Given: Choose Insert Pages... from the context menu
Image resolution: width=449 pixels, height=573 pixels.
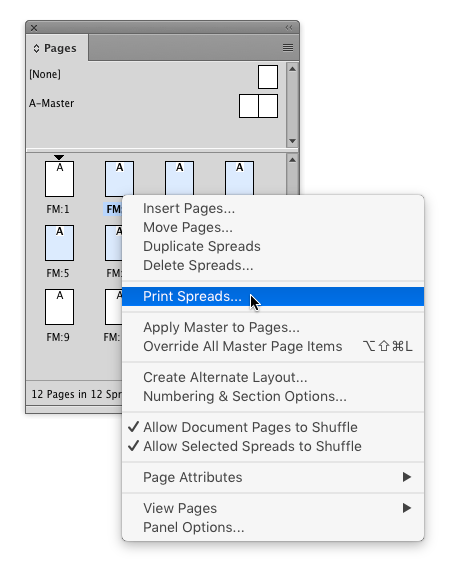Looking at the screenshot, I should coord(273,208).
